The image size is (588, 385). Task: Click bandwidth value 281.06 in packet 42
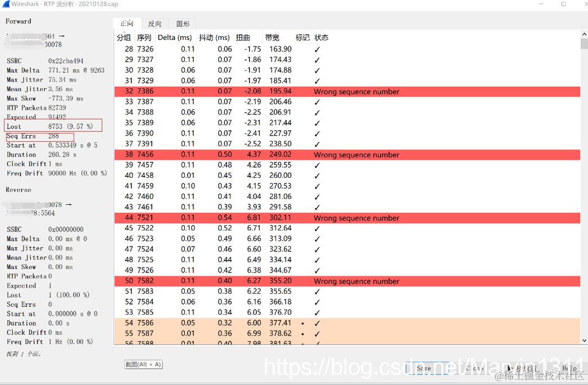point(280,196)
